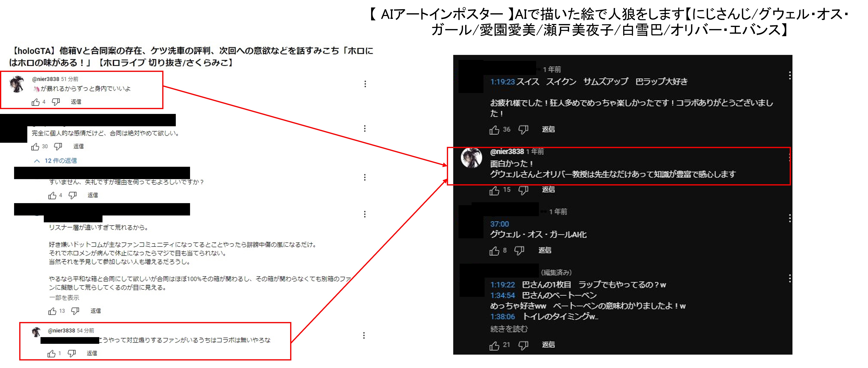
Task: Dislike the comment with 30 likes
Action: tap(58, 147)
